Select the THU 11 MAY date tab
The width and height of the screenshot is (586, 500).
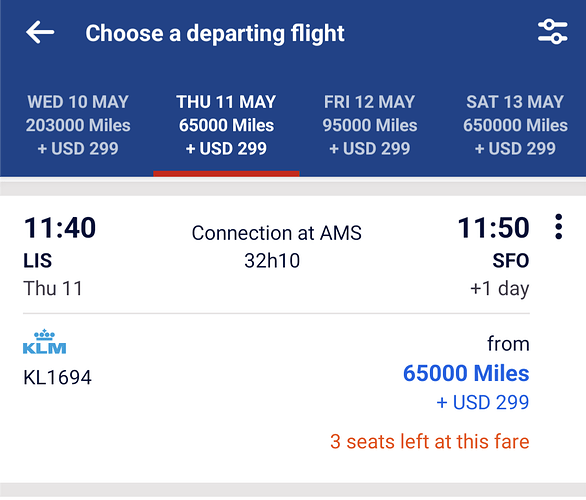point(226,125)
